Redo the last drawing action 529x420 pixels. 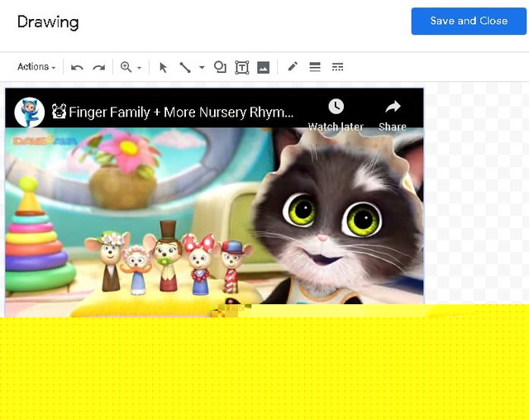click(99, 67)
